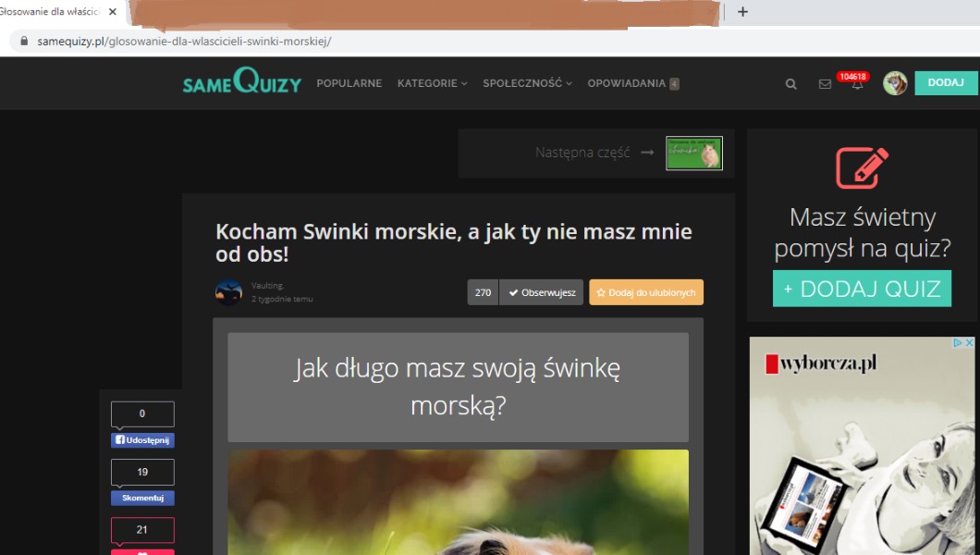
Task: Click the + DODAJ QUIZ button
Action: tap(862, 289)
